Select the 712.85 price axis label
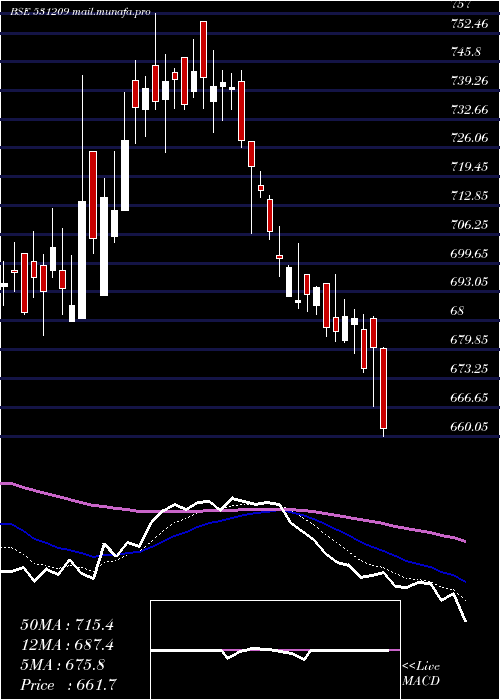500x700 pixels. click(469, 196)
